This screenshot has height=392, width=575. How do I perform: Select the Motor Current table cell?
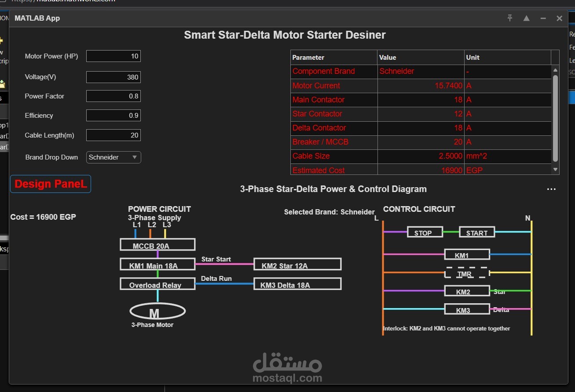334,86
